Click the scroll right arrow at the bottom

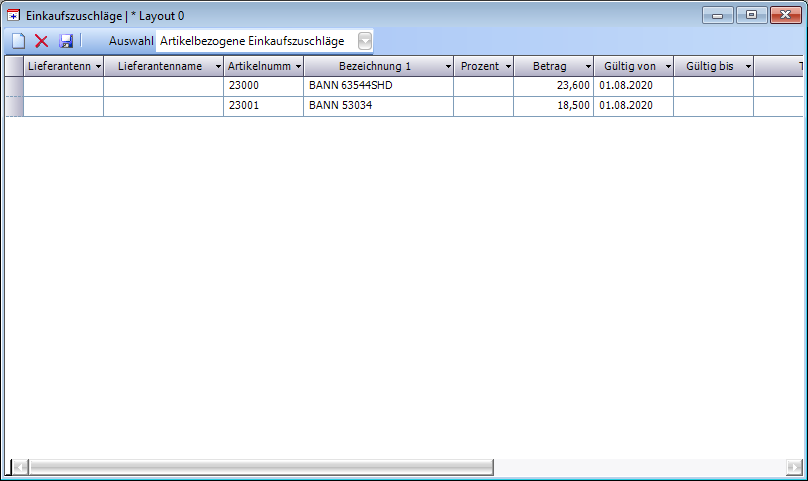coord(793,467)
